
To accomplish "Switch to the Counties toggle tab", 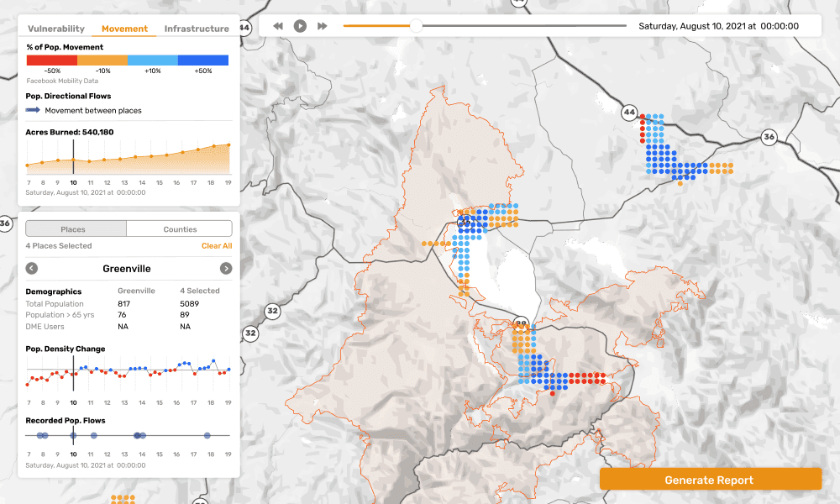I will (180, 228).
